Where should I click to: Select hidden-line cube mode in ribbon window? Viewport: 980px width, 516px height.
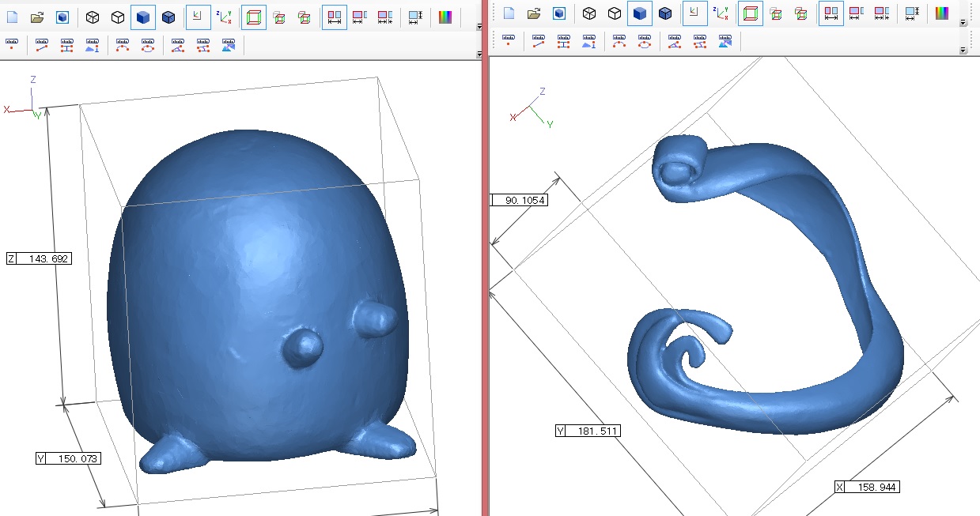pos(615,13)
